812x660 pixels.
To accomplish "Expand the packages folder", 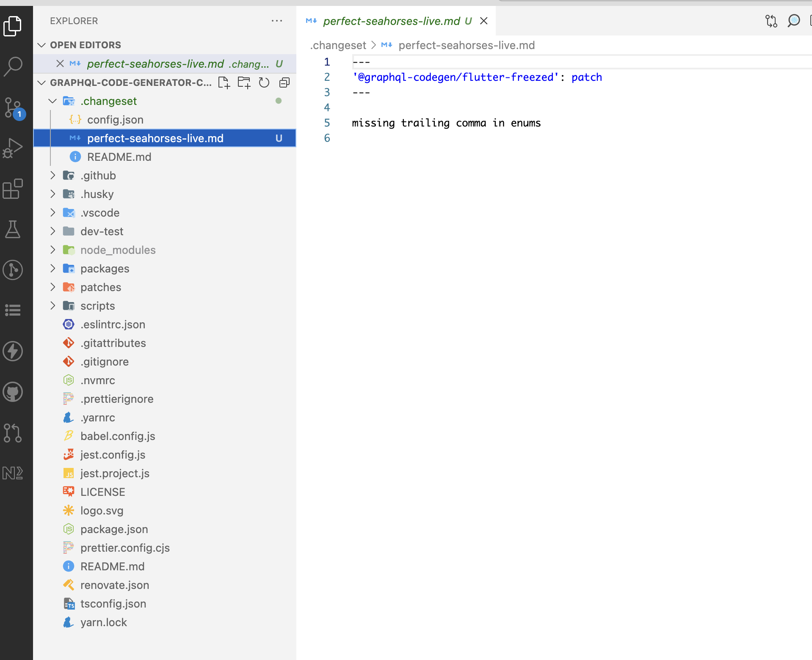I will tap(52, 269).
